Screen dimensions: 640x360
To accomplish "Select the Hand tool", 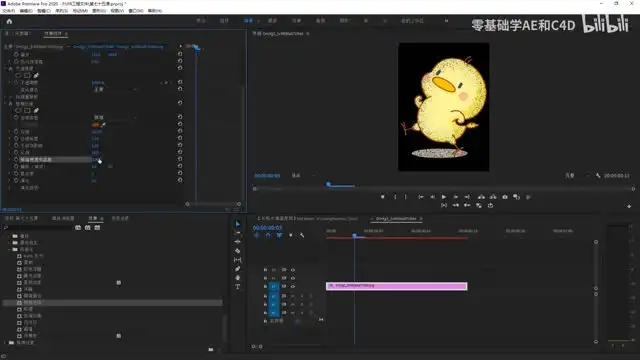I will click(x=238, y=278).
